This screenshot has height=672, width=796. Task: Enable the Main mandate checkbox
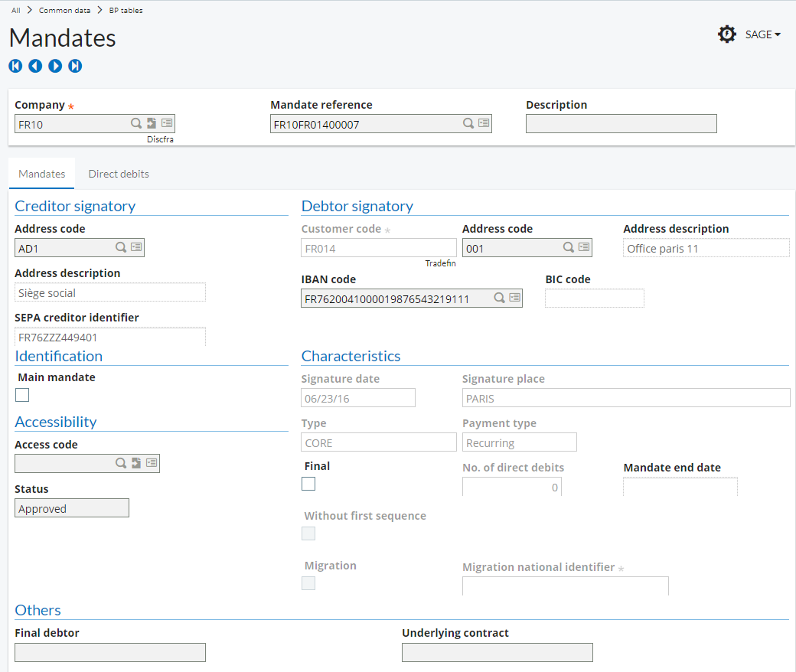pos(22,395)
